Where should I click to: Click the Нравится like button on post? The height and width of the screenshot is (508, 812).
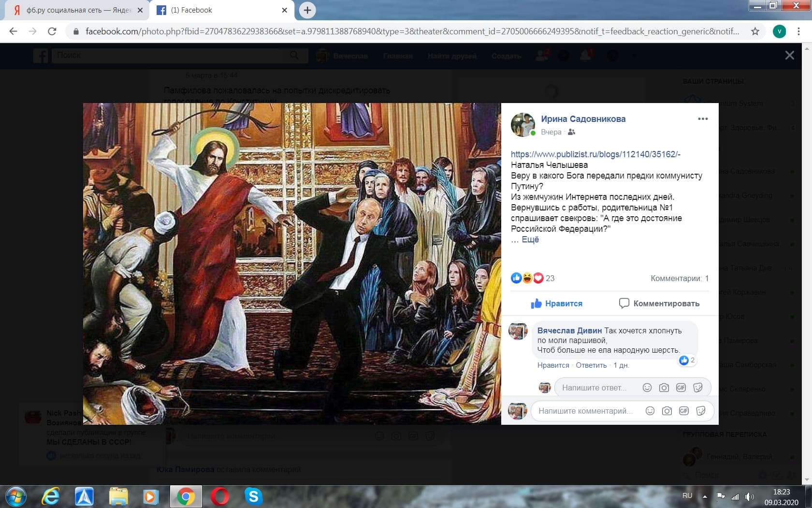tap(556, 303)
